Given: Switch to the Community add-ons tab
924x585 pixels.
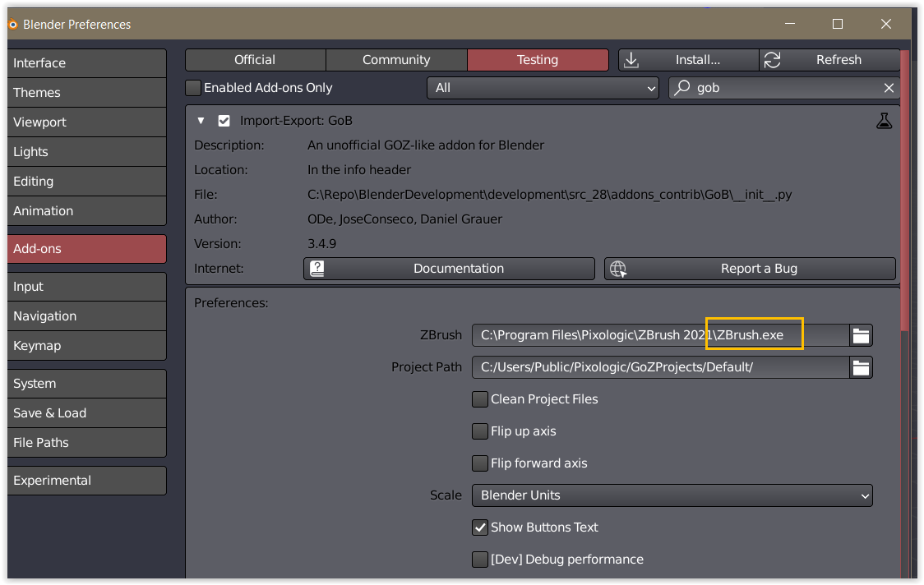Looking at the screenshot, I should tap(396, 59).
